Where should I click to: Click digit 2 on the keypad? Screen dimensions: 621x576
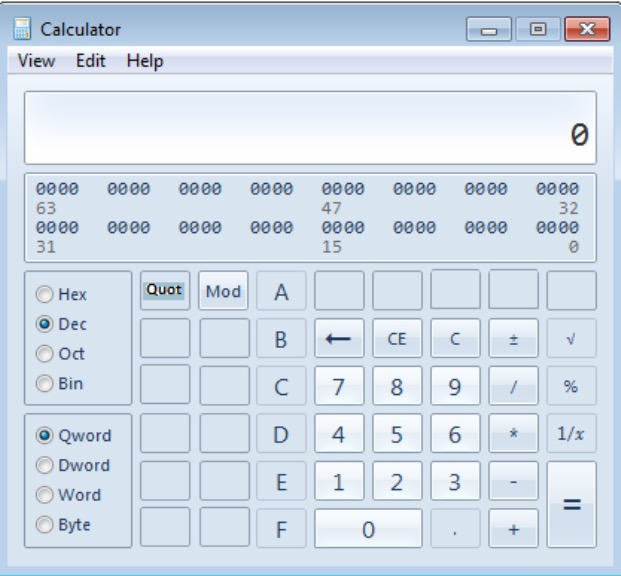pyautogui.click(x=397, y=481)
